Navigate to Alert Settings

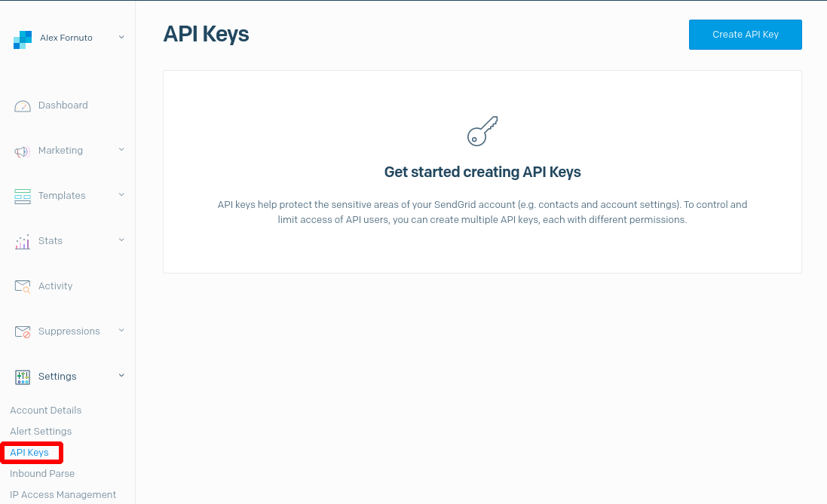pyautogui.click(x=41, y=432)
